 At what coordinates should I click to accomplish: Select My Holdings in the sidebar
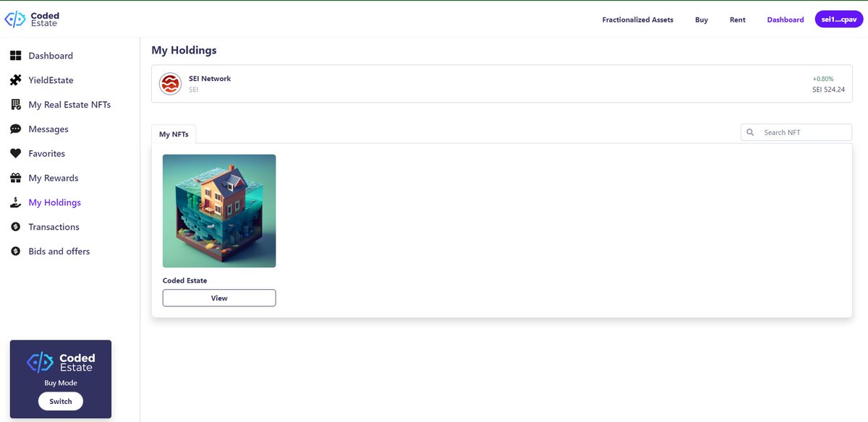click(55, 202)
